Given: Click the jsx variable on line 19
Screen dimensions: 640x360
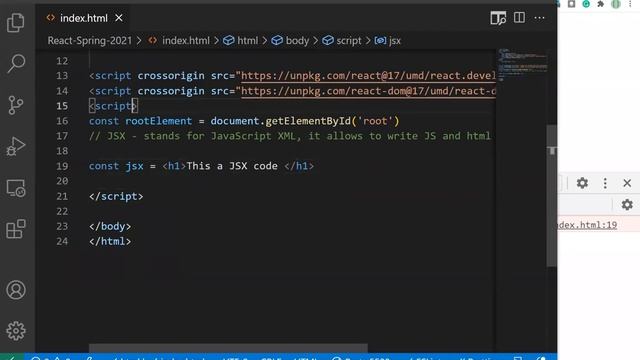Looking at the screenshot, I should point(134,166).
